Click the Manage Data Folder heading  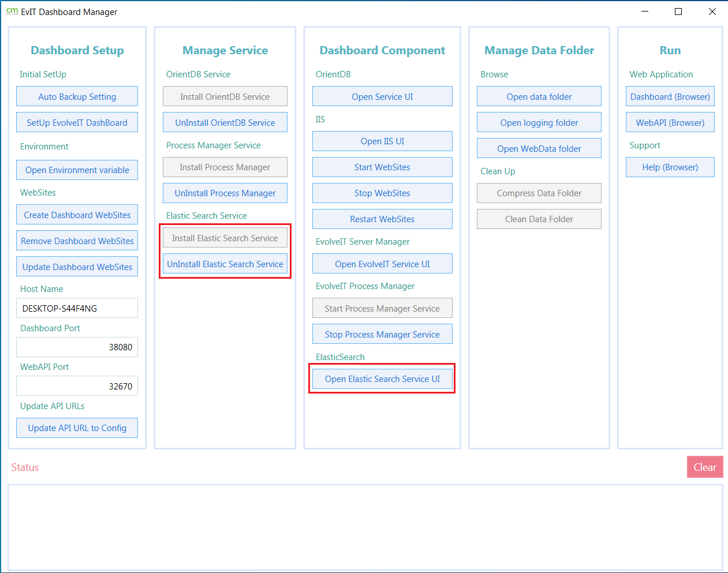[539, 50]
